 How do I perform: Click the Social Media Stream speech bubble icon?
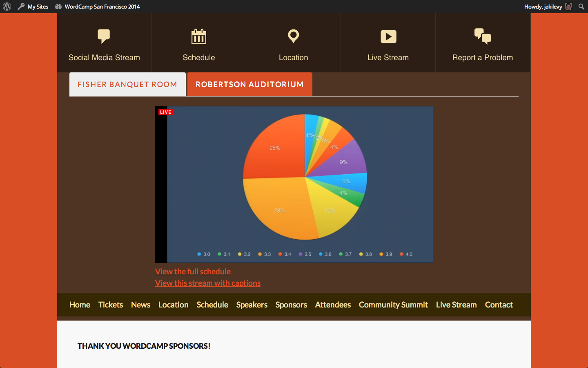(104, 36)
